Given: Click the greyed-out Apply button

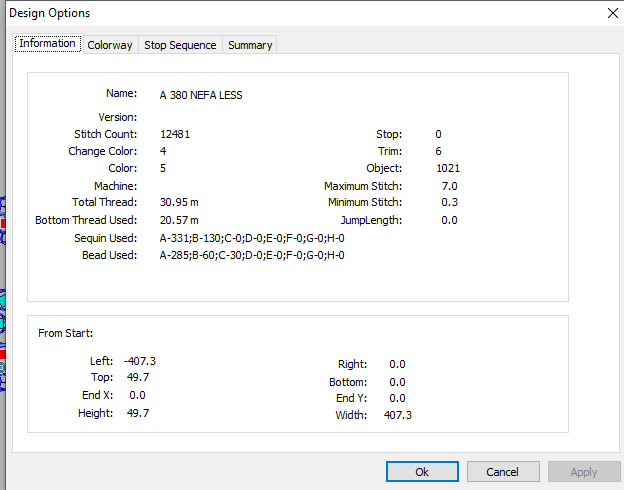Looking at the screenshot, I should (x=584, y=472).
